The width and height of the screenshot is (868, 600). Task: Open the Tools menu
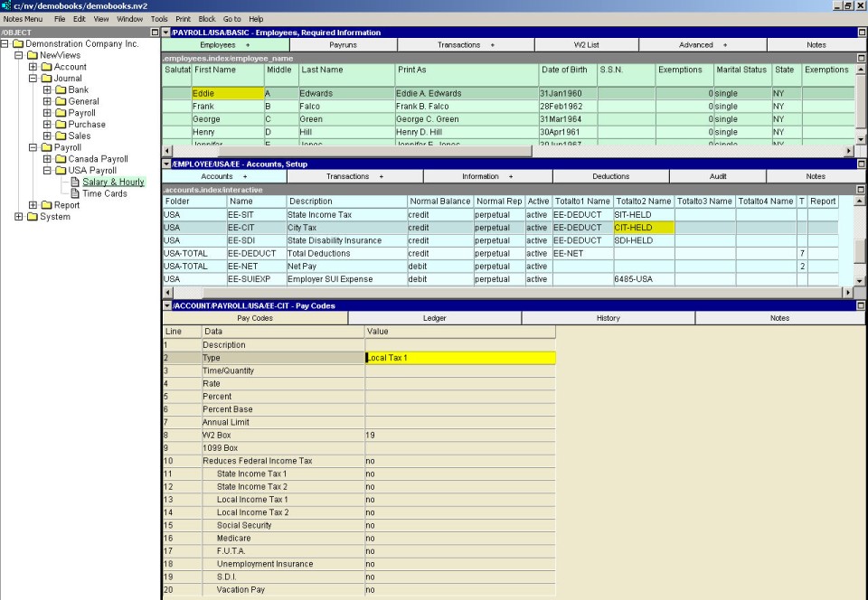tap(159, 19)
